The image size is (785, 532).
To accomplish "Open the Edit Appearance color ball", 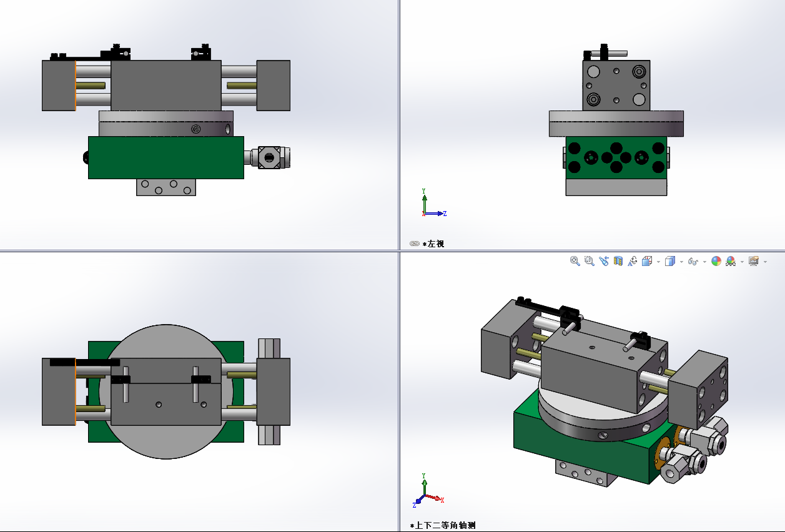I will tap(716, 261).
